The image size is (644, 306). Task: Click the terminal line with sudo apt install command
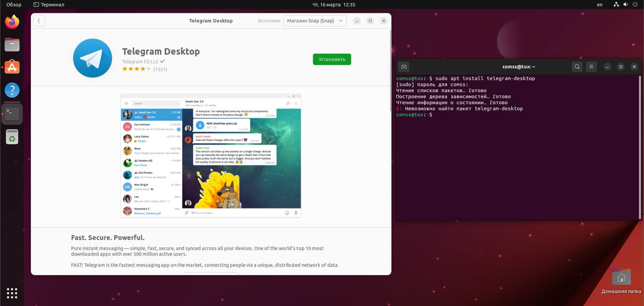[465, 79]
